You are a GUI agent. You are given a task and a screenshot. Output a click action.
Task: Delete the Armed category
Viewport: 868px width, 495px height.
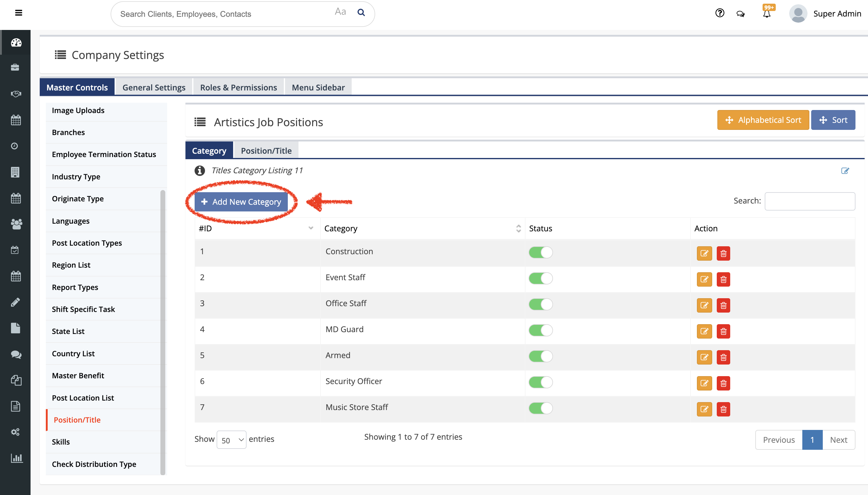(x=723, y=357)
